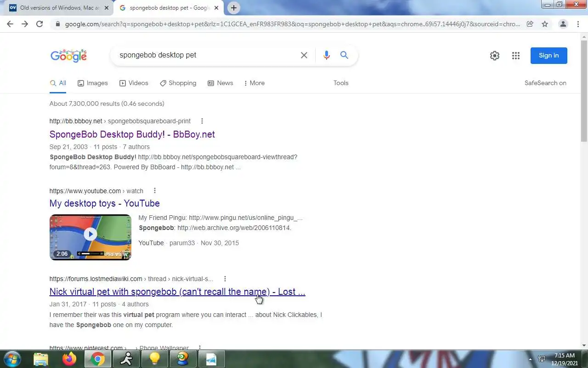Bookmark this page with the star icon
This screenshot has width=588, height=368.
point(545,24)
